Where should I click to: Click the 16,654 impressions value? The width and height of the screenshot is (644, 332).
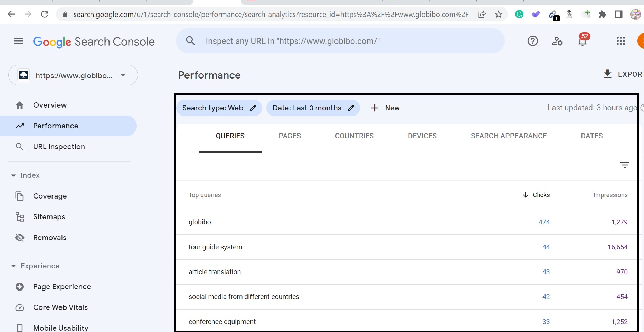coord(618,247)
